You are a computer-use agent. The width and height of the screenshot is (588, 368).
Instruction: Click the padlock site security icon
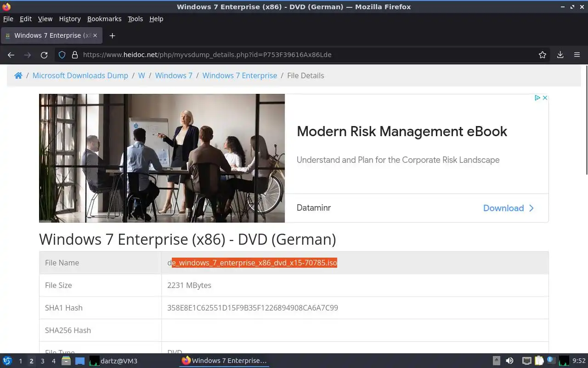(x=75, y=55)
